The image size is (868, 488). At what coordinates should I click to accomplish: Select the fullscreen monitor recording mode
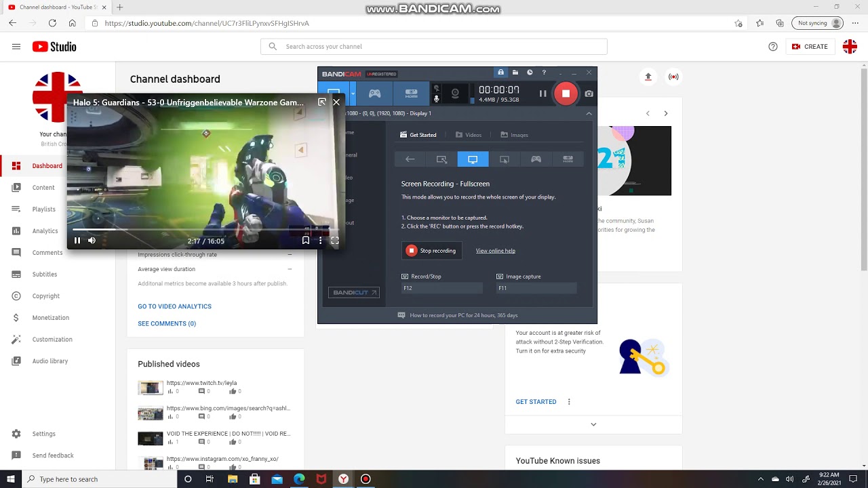473,159
